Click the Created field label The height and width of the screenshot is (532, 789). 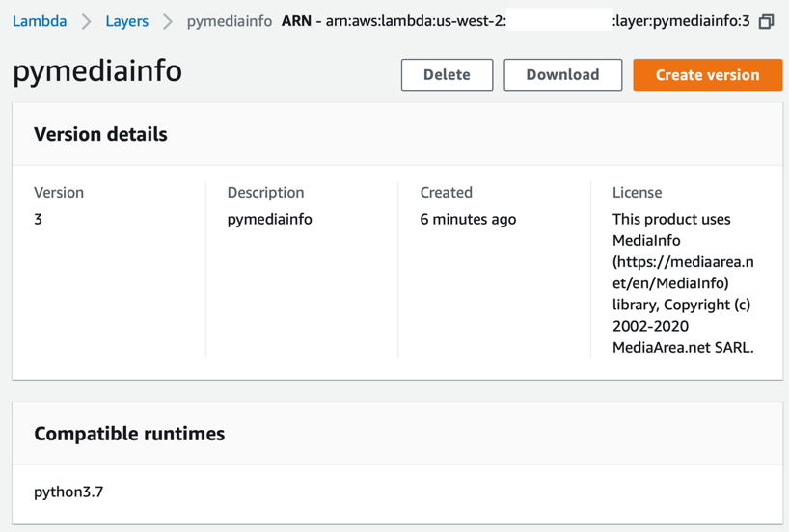tap(447, 192)
